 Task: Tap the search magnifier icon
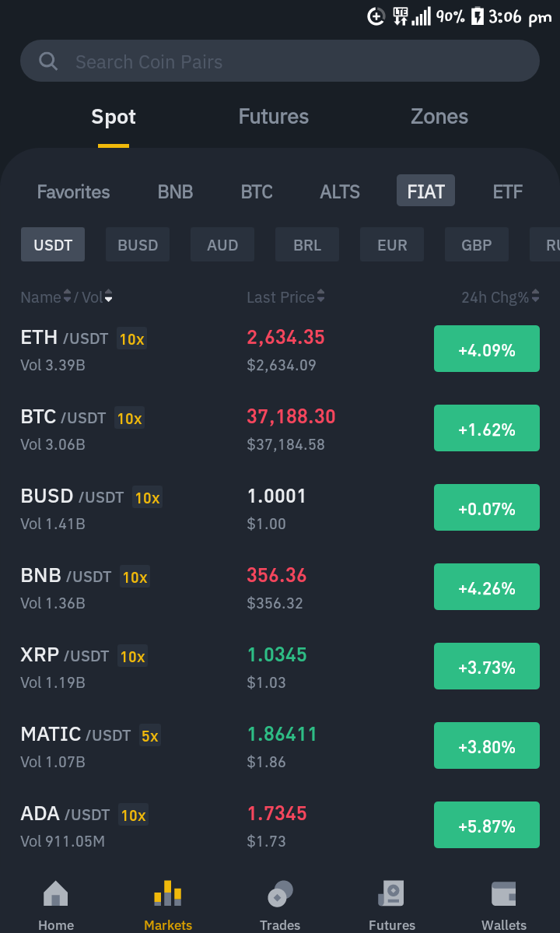(48, 61)
